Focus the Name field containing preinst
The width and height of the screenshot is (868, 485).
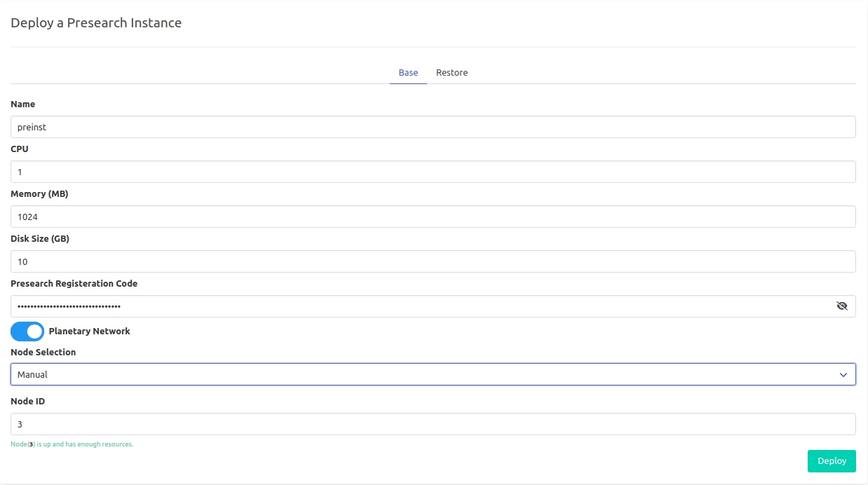(433, 127)
